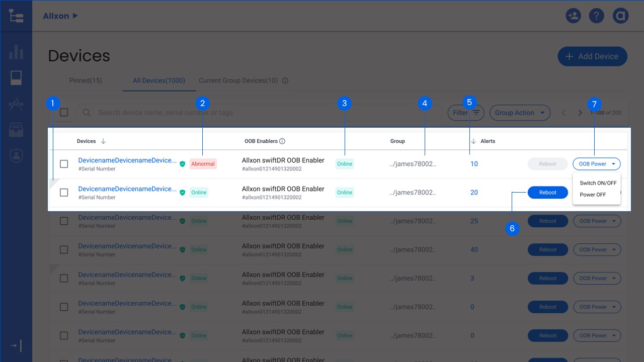
Task: Open the inbox tray sidebar icon
Action: tap(16, 130)
